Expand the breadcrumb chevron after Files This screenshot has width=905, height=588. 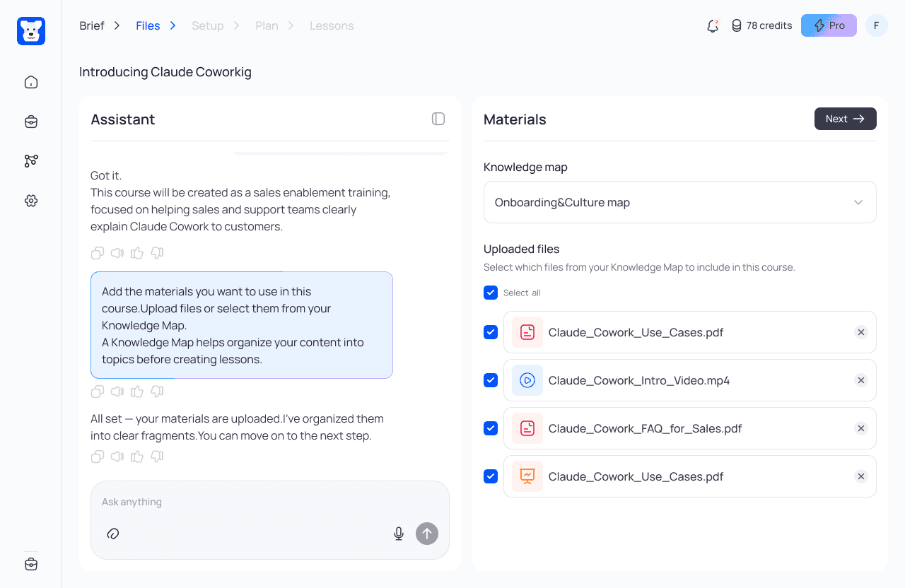click(172, 25)
